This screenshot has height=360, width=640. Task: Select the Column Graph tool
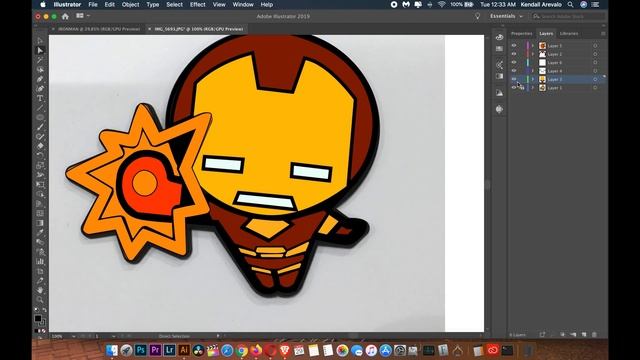(x=40, y=261)
